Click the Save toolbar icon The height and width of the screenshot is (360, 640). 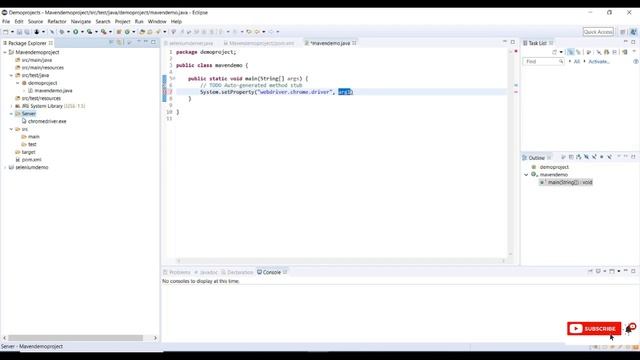[x=19, y=32]
